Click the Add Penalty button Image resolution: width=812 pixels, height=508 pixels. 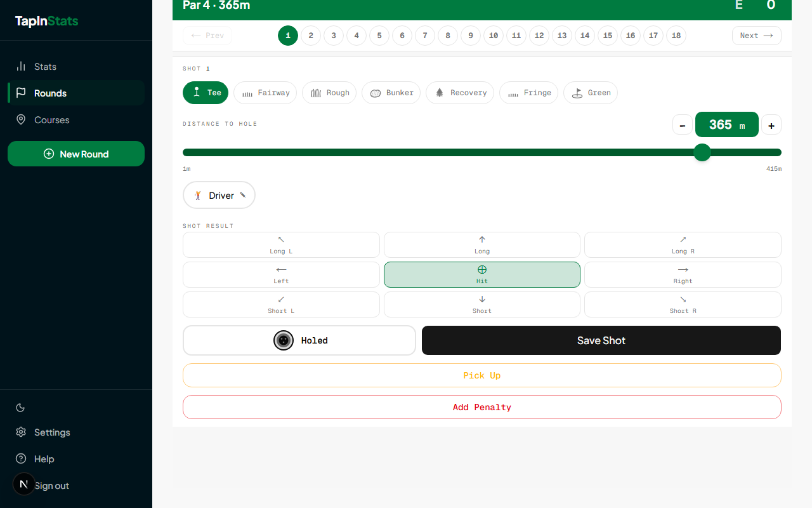coord(482,407)
